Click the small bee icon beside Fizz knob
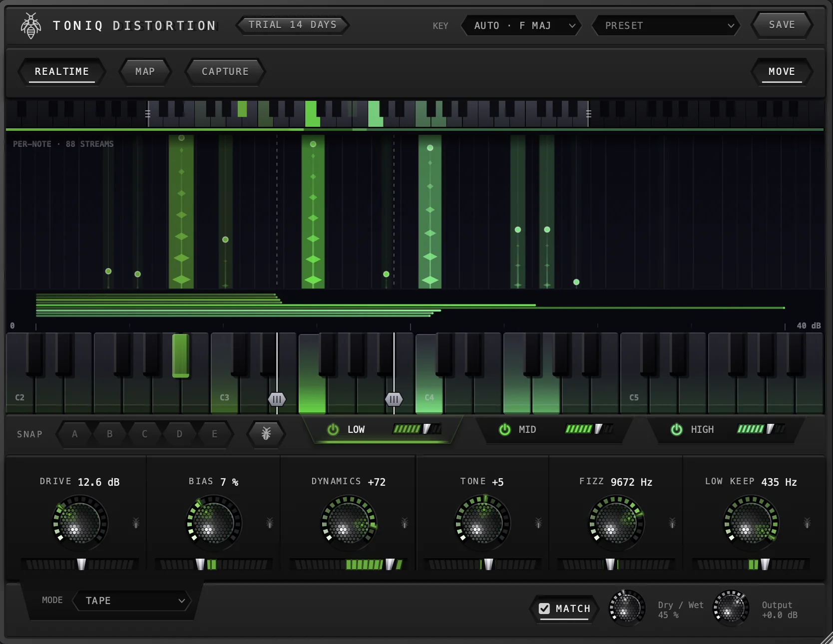 pos(672,523)
